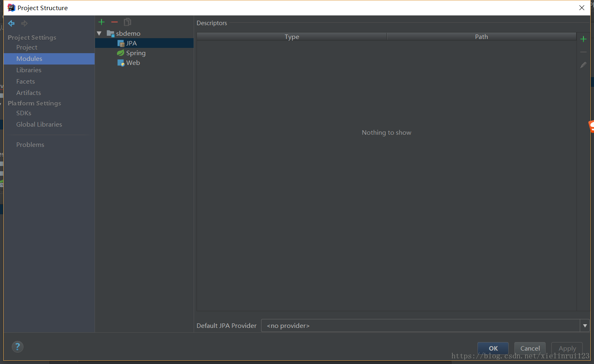This screenshot has height=364, width=594.
Task: Click the Cancel button
Action: [x=530, y=348]
